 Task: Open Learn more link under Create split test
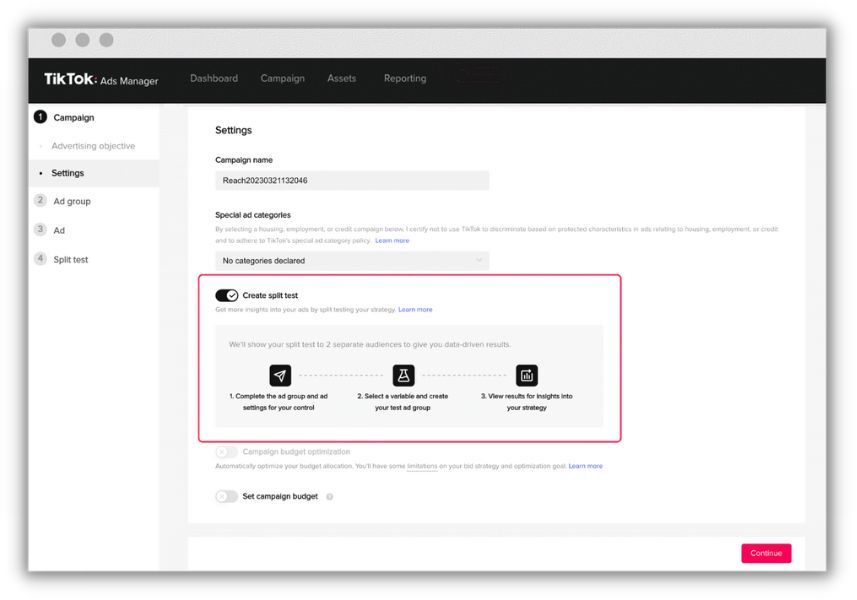click(x=415, y=310)
